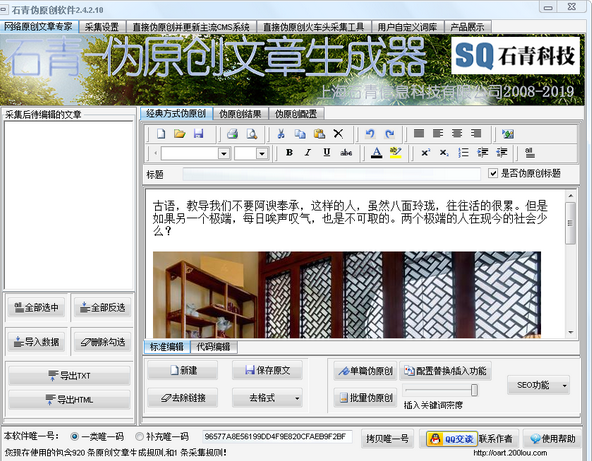Center-align the text
The width and height of the screenshot is (592, 461).
click(x=457, y=133)
